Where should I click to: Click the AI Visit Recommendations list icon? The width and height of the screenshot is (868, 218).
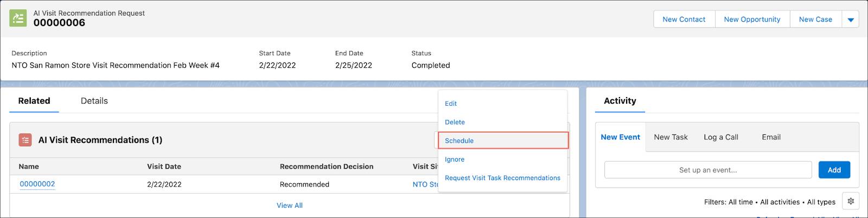pyautogui.click(x=25, y=140)
